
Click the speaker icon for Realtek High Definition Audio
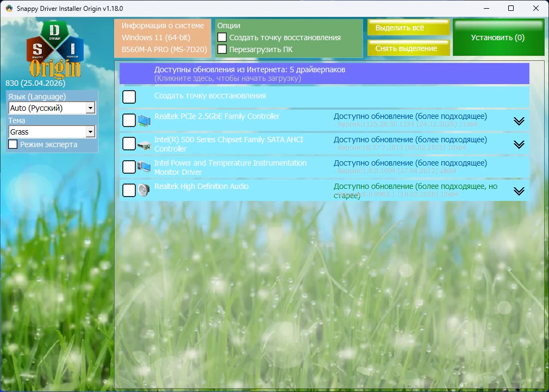click(x=144, y=190)
